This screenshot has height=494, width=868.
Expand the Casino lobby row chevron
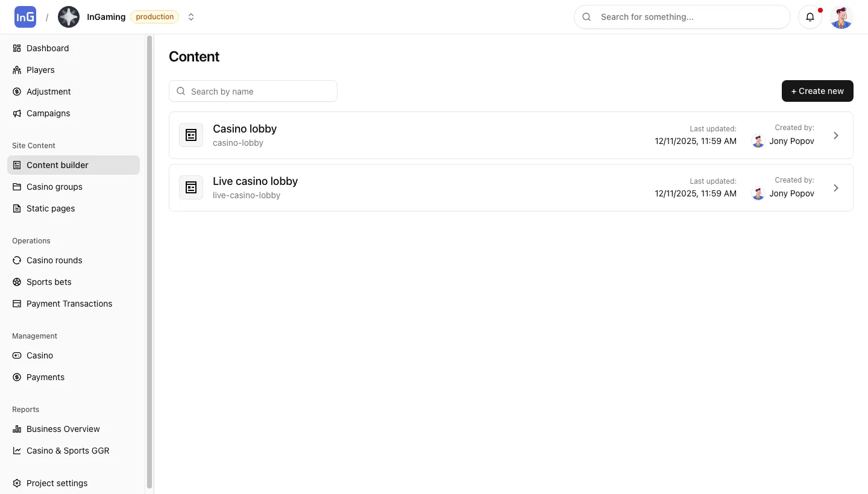[x=836, y=135]
